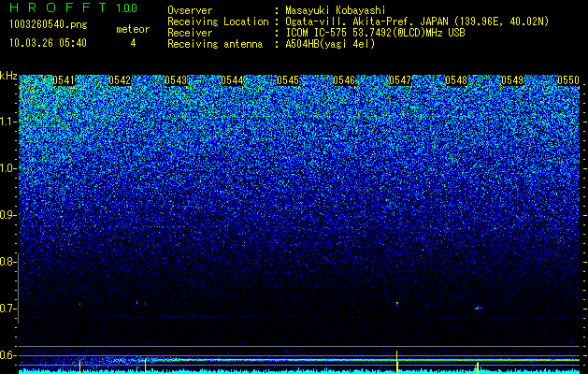Click the 'Receiving Location' label
This screenshot has width=588, height=374.
click(218, 22)
